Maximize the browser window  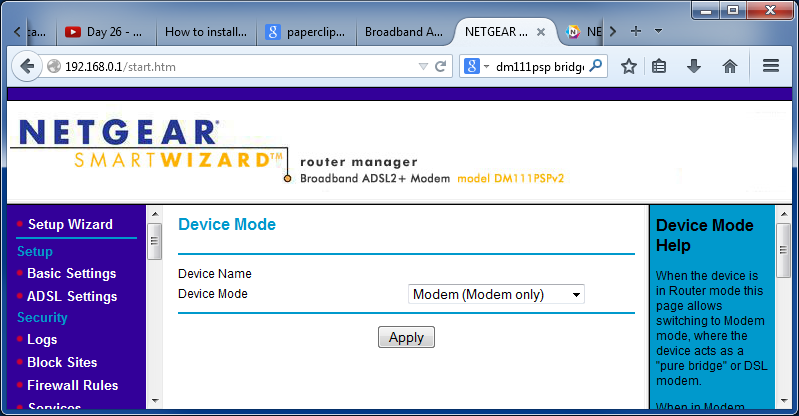733,10
